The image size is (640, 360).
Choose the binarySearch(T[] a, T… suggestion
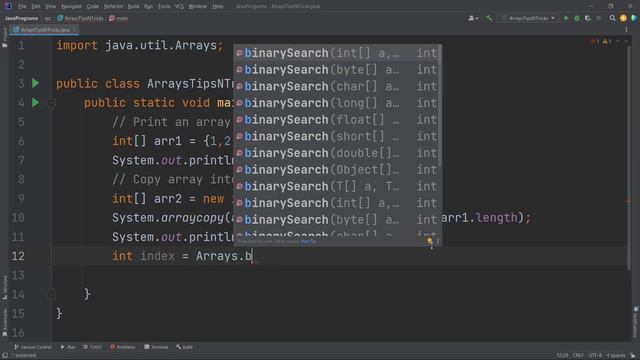337,187
